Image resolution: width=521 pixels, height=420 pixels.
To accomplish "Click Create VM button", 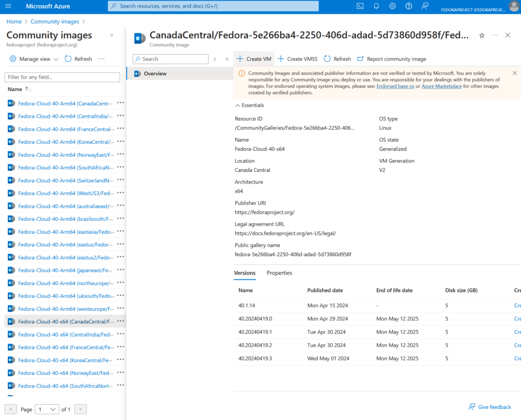I will (x=254, y=59).
